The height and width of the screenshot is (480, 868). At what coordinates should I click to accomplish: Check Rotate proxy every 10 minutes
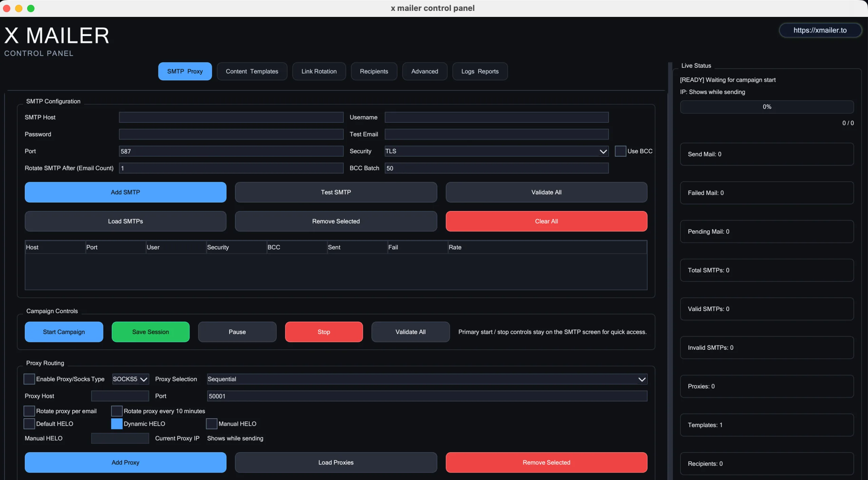pos(117,411)
